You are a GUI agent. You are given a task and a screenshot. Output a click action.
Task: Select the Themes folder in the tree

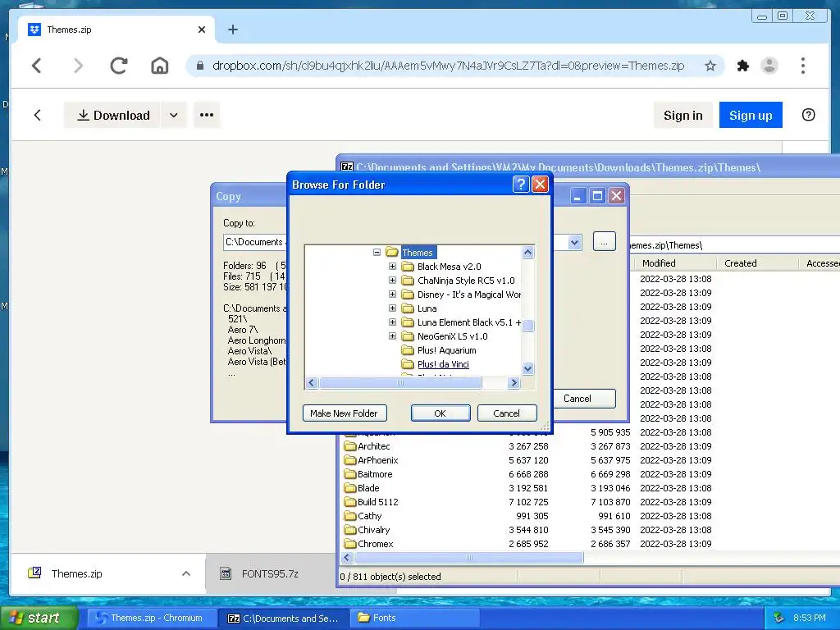(x=418, y=253)
